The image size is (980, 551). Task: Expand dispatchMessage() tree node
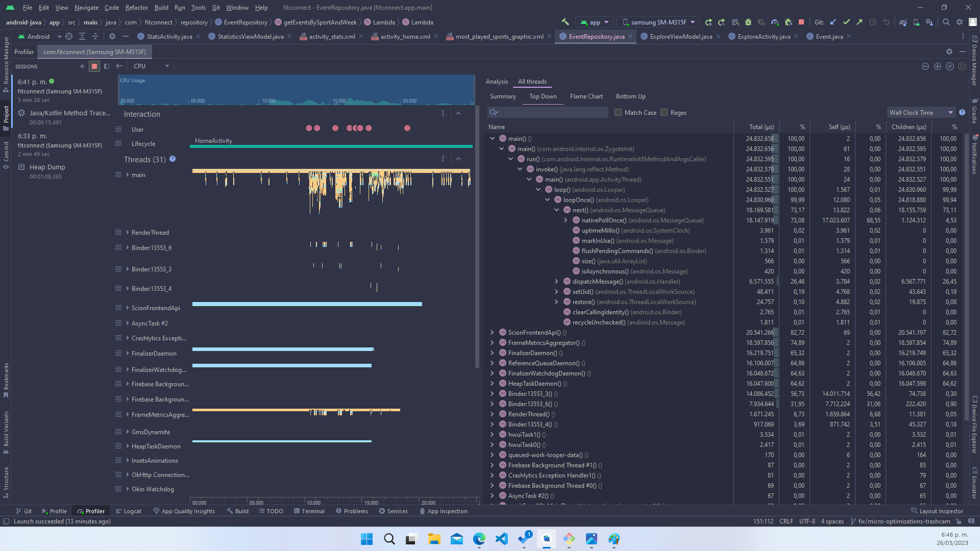point(556,282)
